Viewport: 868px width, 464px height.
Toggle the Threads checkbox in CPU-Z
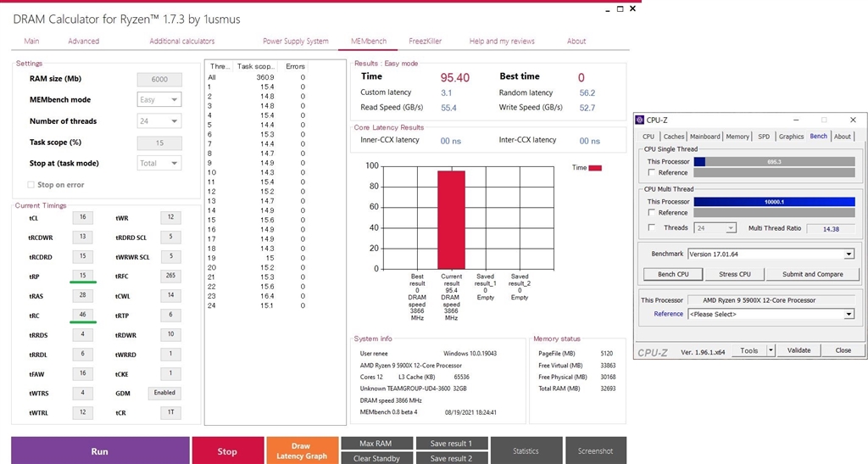[x=652, y=227]
